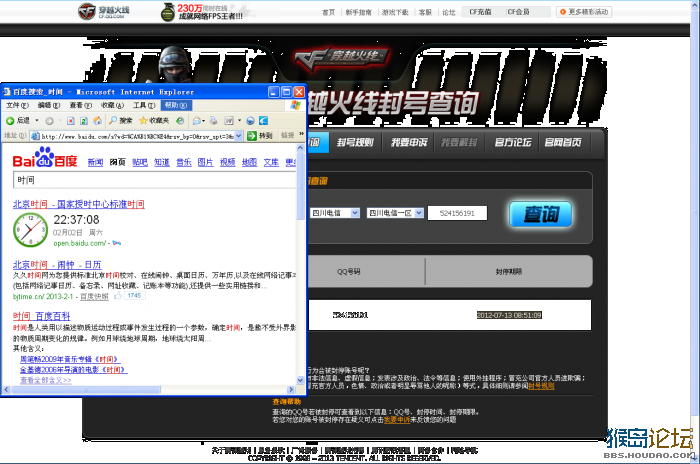Open the Favorites (收藏夹) star button
The width and height of the screenshot is (700, 464).
pyautogui.click(x=154, y=121)
